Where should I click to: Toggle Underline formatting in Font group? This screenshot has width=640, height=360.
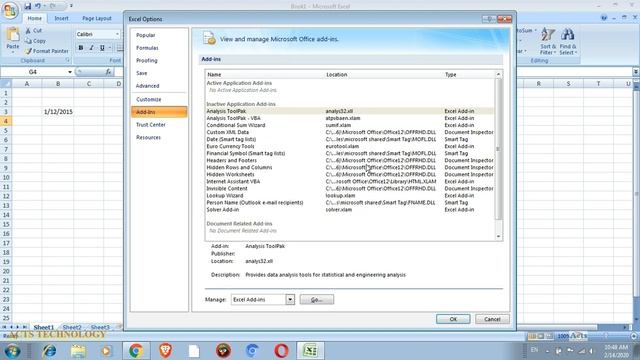[x=102, y=48]
